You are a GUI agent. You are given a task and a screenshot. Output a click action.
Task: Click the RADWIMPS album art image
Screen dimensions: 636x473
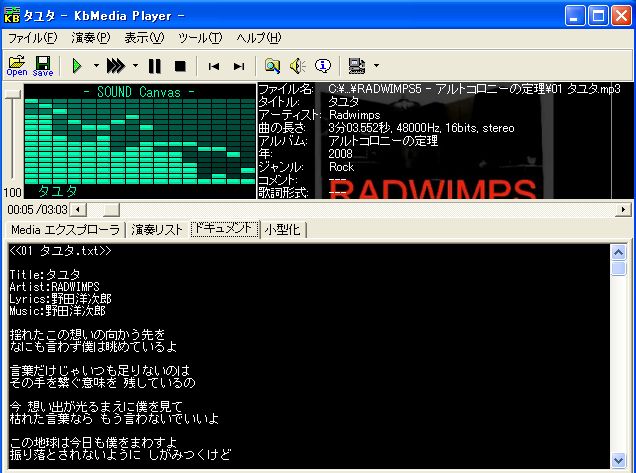point(434,142)
